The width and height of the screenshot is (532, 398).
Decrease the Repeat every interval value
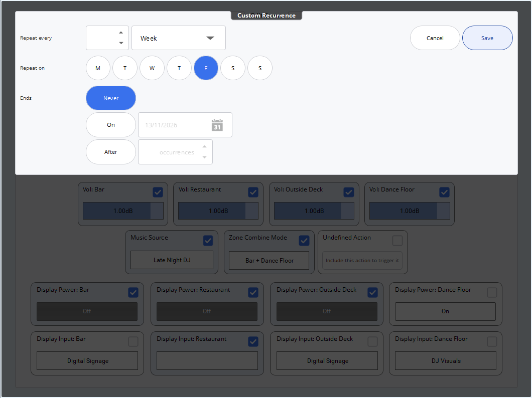(x=121, y=43)
